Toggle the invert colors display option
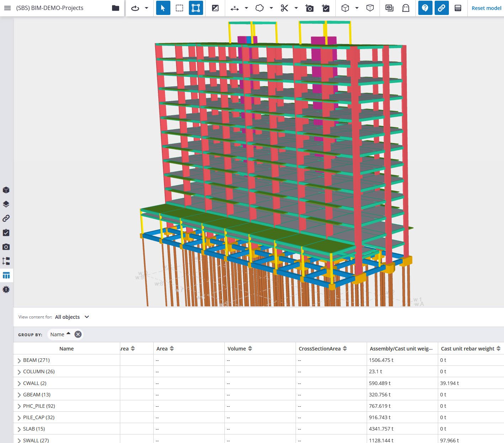 coord(215,8)
